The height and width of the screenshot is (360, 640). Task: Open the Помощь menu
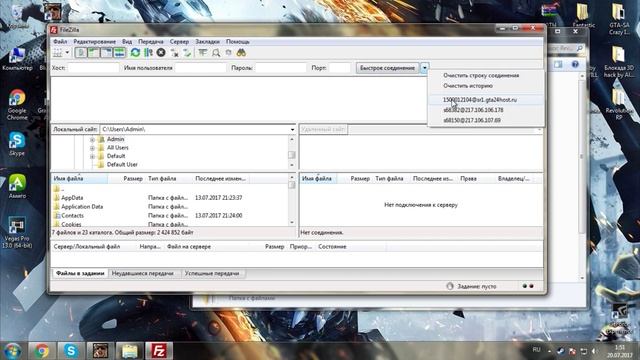pyautogui.click(x=238, y=42)
